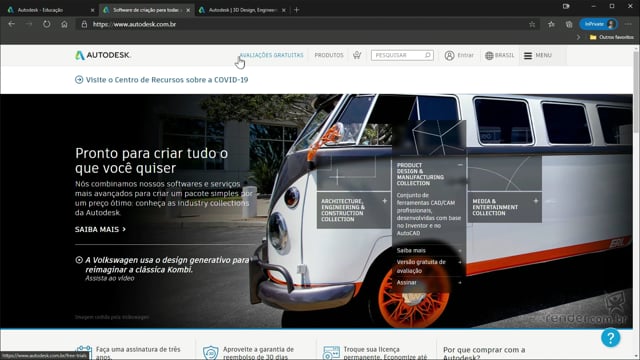Add page to favorites with star icon
Screen dimensions: 640x360
tap(532, 24)
